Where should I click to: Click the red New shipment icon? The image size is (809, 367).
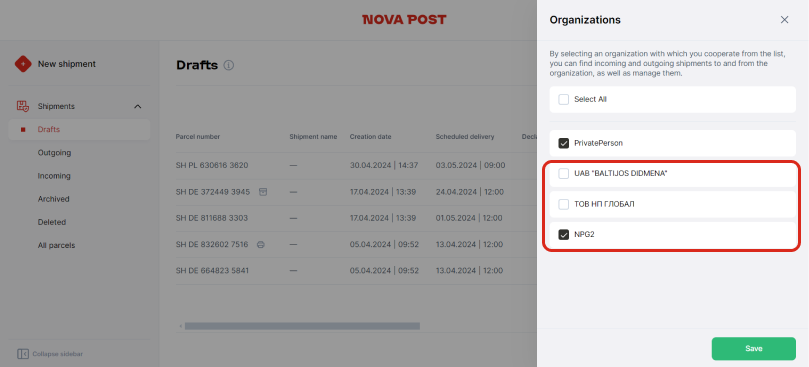click(x=23, y=64)
